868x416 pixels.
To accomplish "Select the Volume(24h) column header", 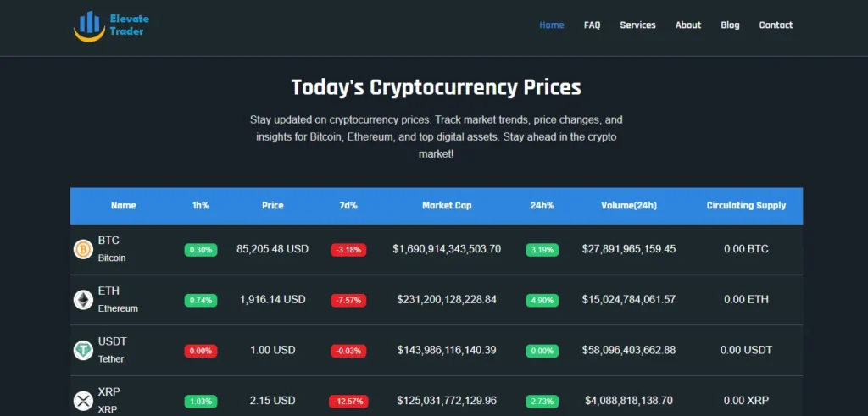I will (x=629, y=205).
